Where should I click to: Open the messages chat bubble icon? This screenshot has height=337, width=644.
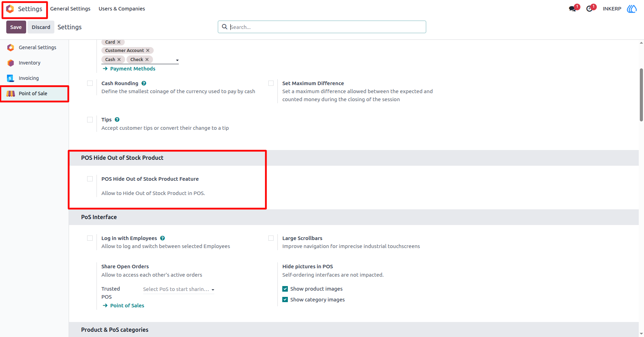572,9
